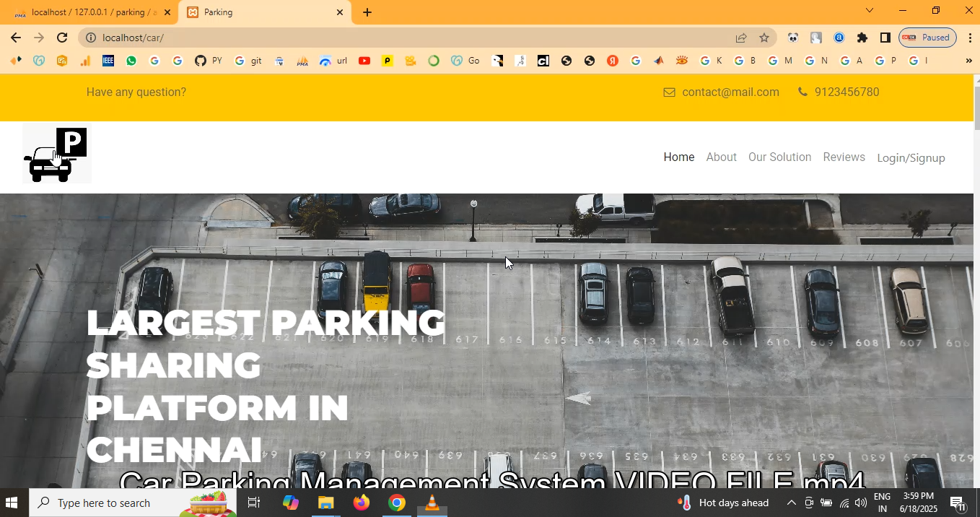980x517 pixels.
Task: Expand the tab search dropdown arrow
Action: tap(870, 11)
